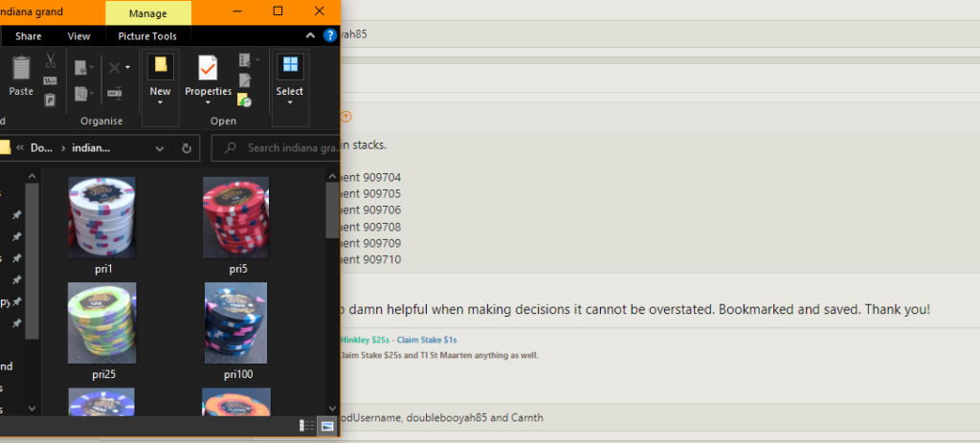980x443 pixels.
Task: Open the Picture Tools tab
Action: point(147,36)
